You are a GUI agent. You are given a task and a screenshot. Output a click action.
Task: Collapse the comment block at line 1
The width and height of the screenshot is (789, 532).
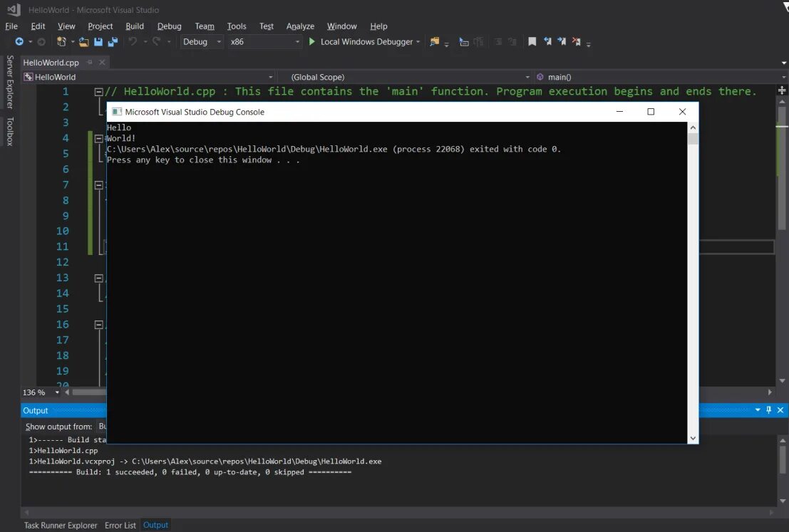[98, 92]
